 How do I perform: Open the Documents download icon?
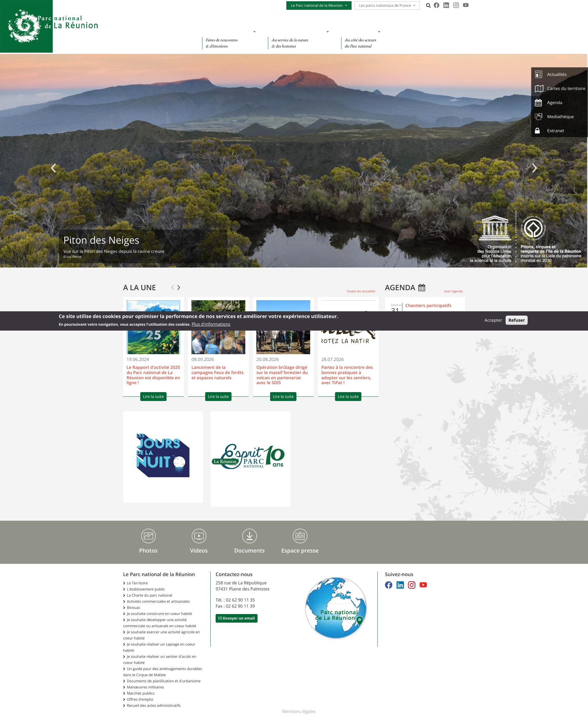249,536
